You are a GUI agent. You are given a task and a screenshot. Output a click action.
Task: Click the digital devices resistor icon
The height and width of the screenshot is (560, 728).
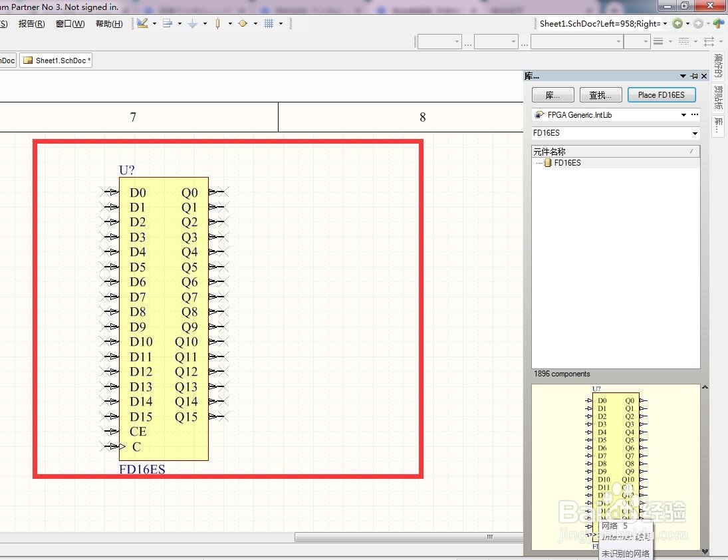218,24
